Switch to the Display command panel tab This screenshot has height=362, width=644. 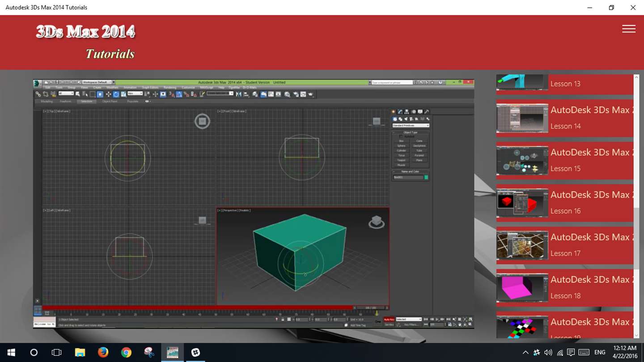(420, 112)
